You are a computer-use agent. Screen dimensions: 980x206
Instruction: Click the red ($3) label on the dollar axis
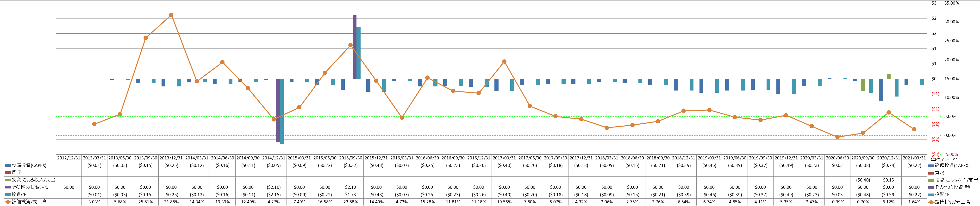pos(935,154)
